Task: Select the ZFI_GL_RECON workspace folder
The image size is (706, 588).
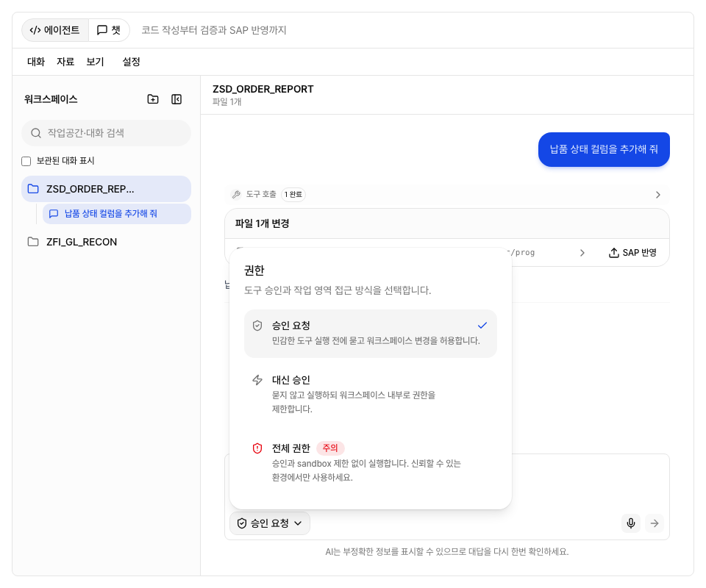Action: point(106,242)
